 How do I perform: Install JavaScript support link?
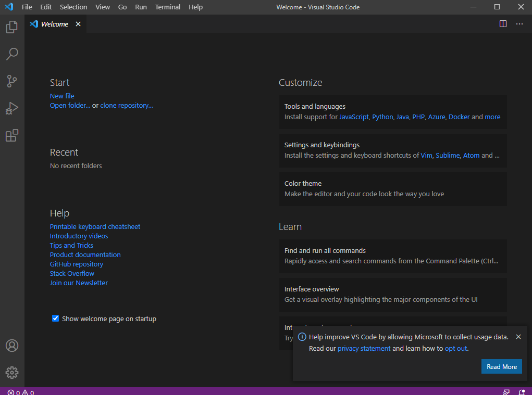(353, 117)
